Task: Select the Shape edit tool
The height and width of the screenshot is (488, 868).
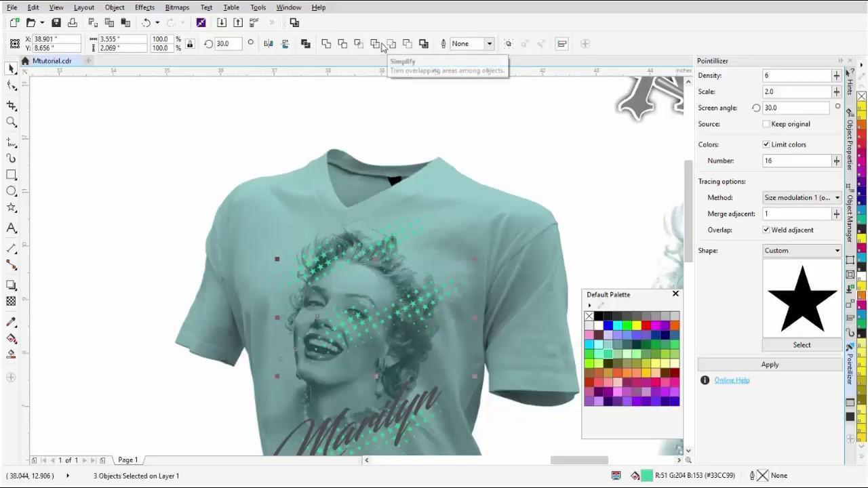Action: click(x=12, y=85)
